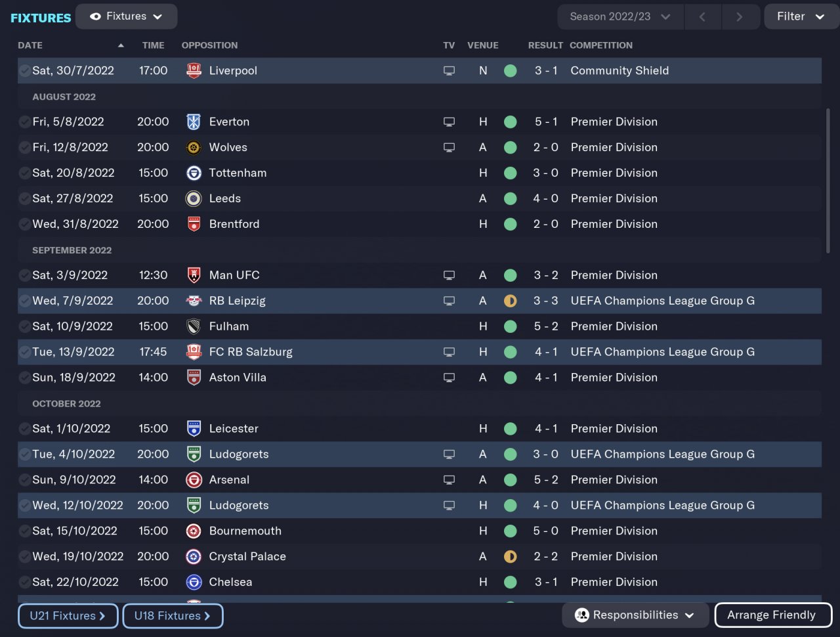This screenshot has width=840, height=637.
Task: Open the U21 Fixtures page
Action: click(68, 615)
